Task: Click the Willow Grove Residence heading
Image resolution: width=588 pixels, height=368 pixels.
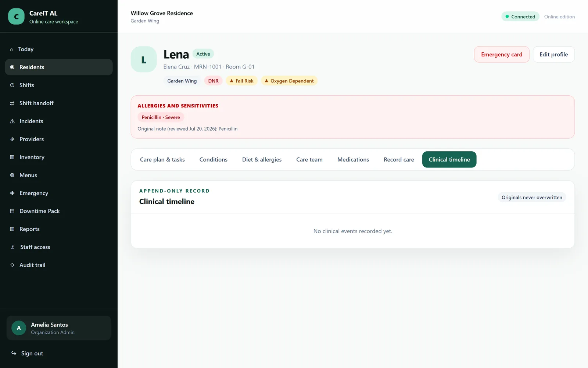Action: (162, 13)
